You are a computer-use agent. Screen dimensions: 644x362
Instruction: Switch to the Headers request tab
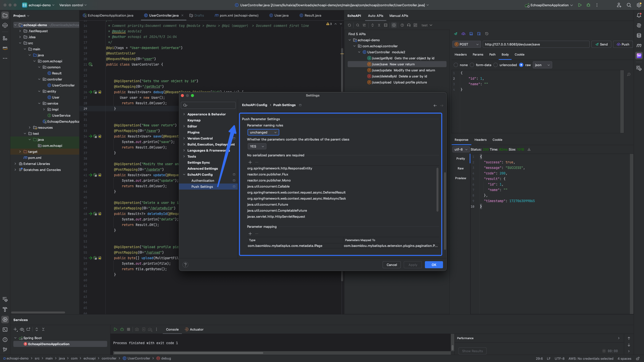click(460, 55)
